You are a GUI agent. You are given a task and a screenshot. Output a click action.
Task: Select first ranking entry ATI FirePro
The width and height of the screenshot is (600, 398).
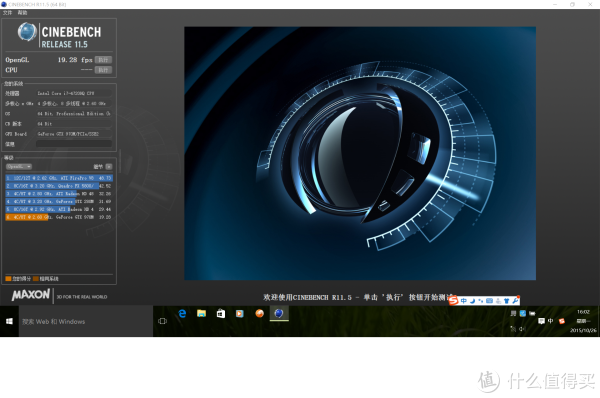pyautogui.click(x=59, y=178)
